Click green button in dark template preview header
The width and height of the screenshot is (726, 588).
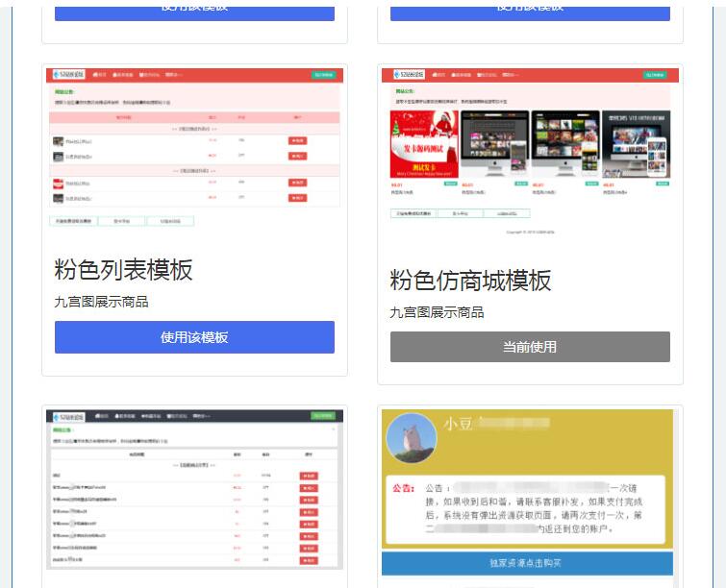pos(322,416)
